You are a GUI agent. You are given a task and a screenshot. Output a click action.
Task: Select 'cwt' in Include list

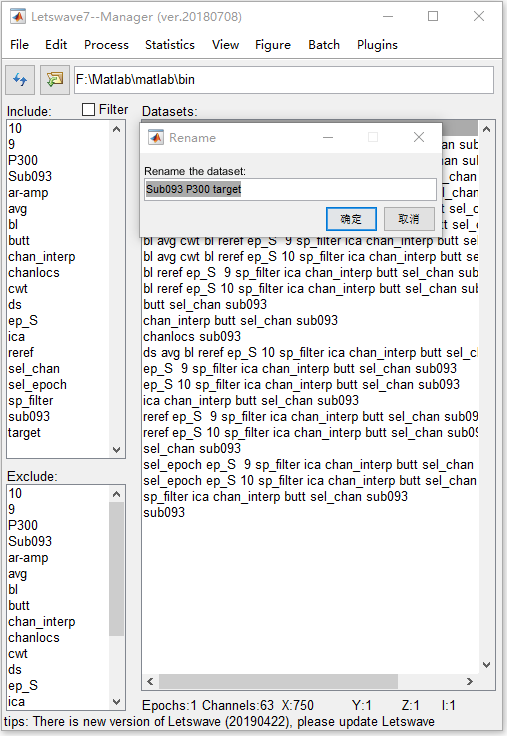(x=18, y=289)
